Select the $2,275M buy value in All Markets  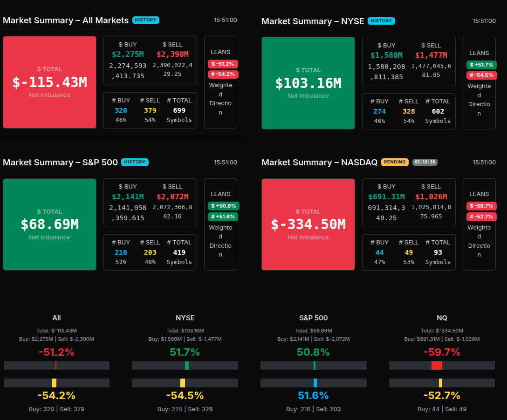point(128,54)
